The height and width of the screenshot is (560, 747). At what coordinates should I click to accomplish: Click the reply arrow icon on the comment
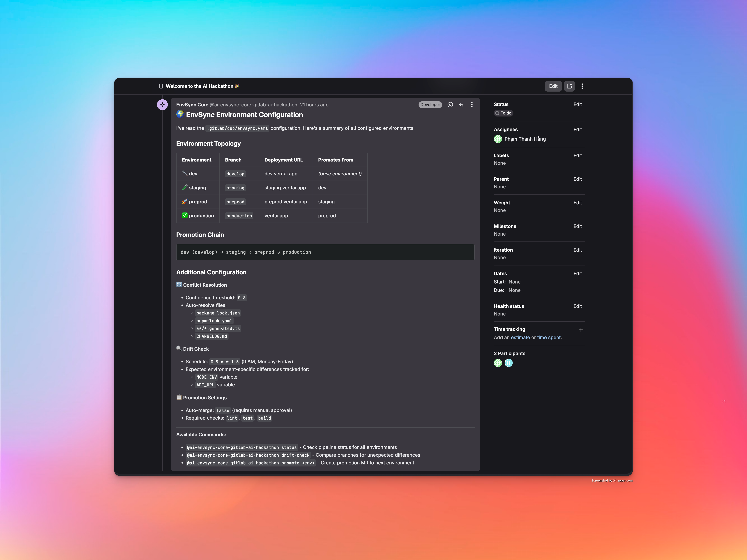[461, 105]
